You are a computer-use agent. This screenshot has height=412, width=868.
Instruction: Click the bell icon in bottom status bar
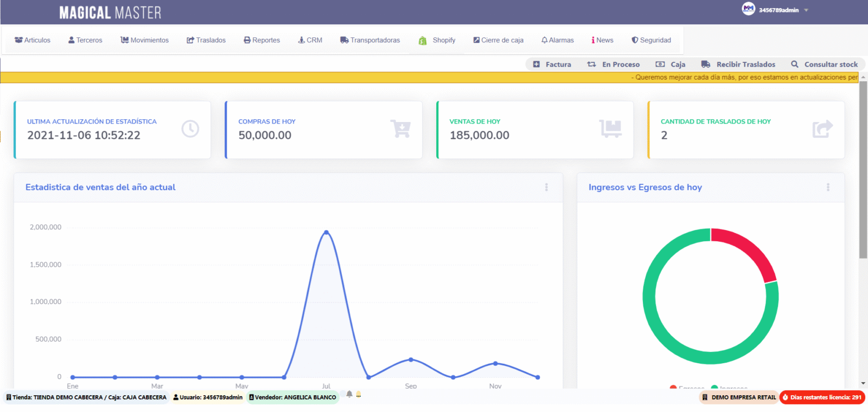coord(349,394)
